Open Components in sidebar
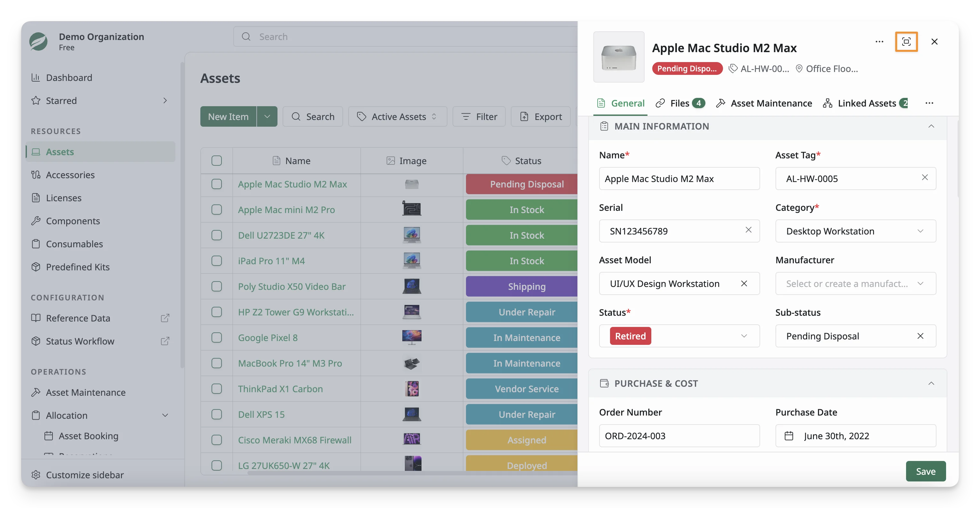 coord(100,221)
